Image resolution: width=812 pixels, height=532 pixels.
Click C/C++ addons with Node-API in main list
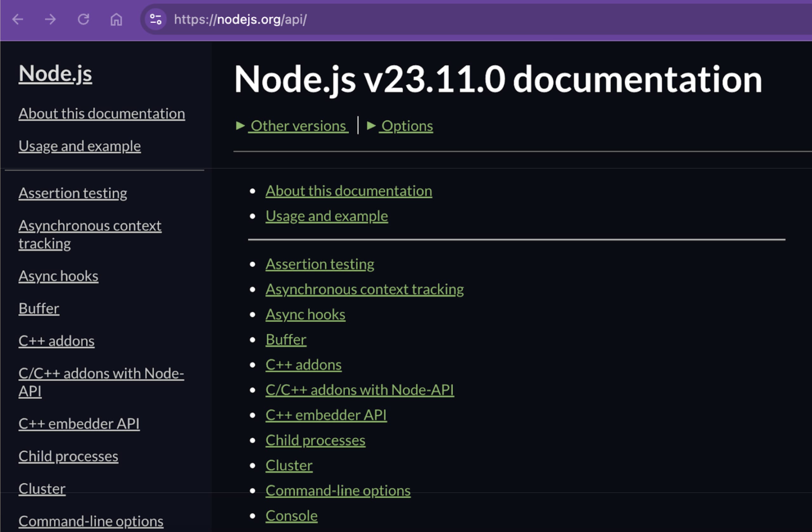(360, 390)
